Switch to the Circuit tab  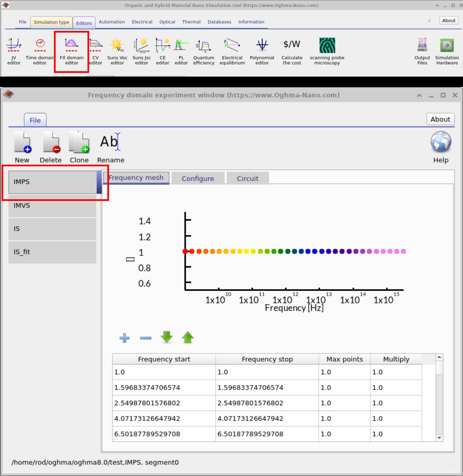247,178
